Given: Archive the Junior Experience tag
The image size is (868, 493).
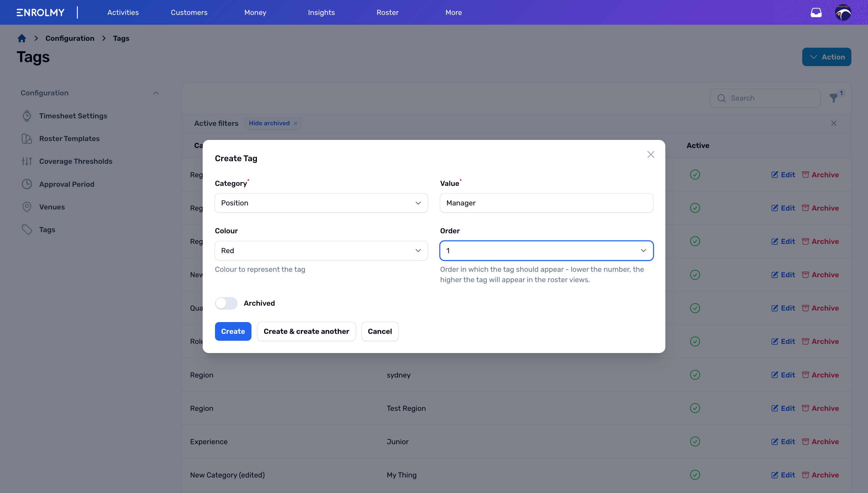Looking at the screenshot, I should 820,442.
